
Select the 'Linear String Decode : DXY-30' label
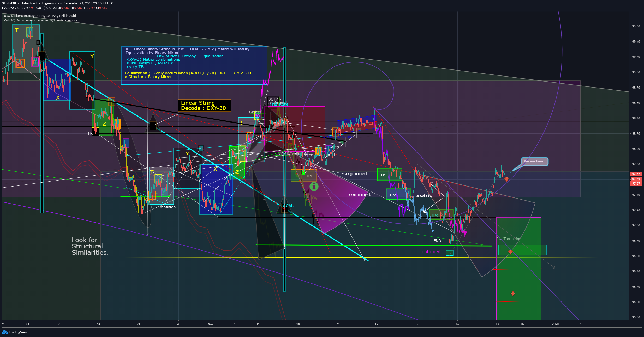click(204, 106)
